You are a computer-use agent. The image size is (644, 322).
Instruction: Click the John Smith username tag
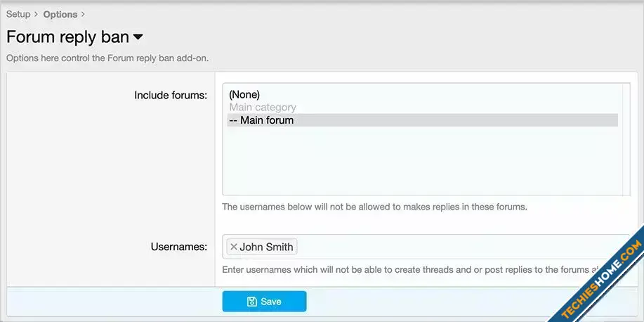(x=266, y=247)
